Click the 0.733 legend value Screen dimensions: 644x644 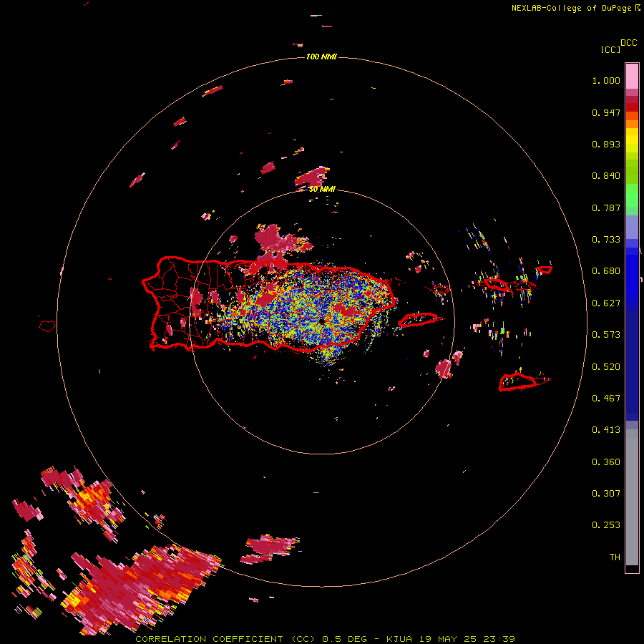606,240
